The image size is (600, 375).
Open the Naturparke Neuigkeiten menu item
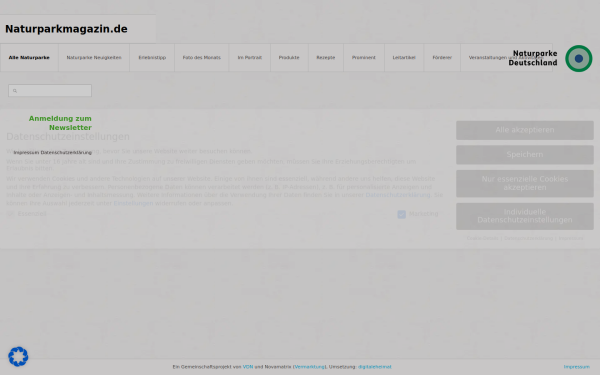(x=94, y=57)
